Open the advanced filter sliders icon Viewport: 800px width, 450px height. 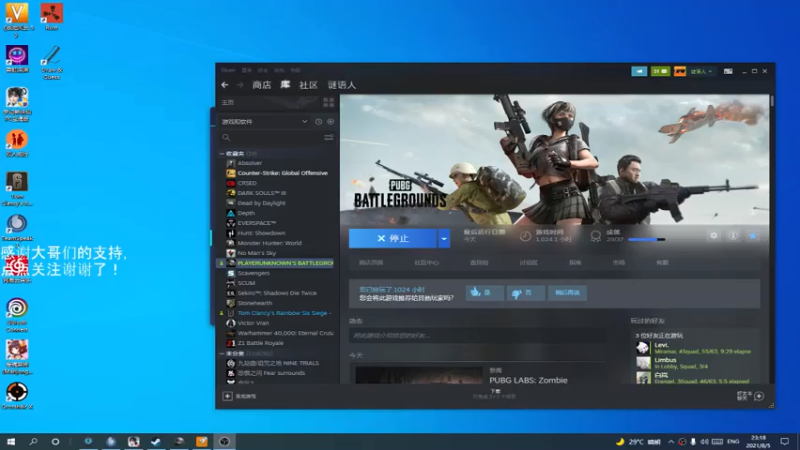click(x=329, y=137)
